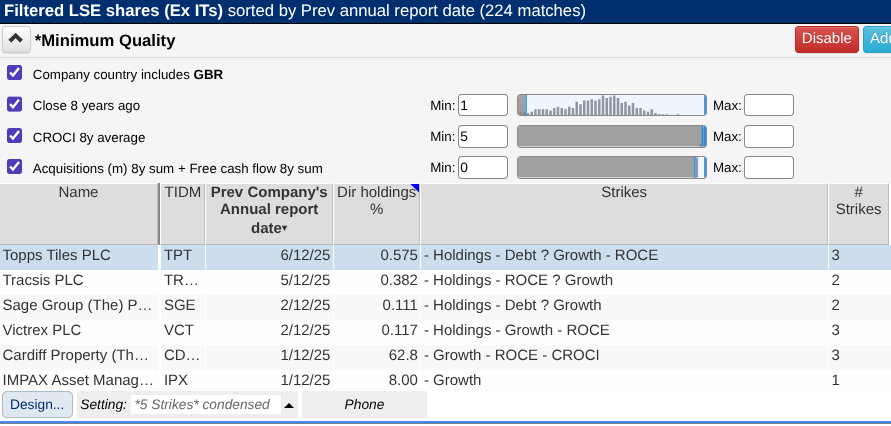Select the Victrex PLC row
891x426 pixels.
pos(78,330)
